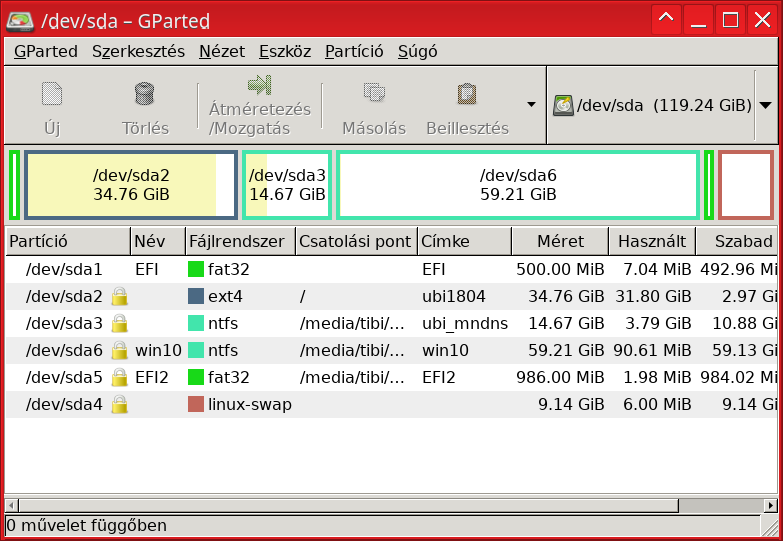Screen dimensions: 783x541
Task: Select the /dev/sda3 partition name
Action: [x=64, y=323]
